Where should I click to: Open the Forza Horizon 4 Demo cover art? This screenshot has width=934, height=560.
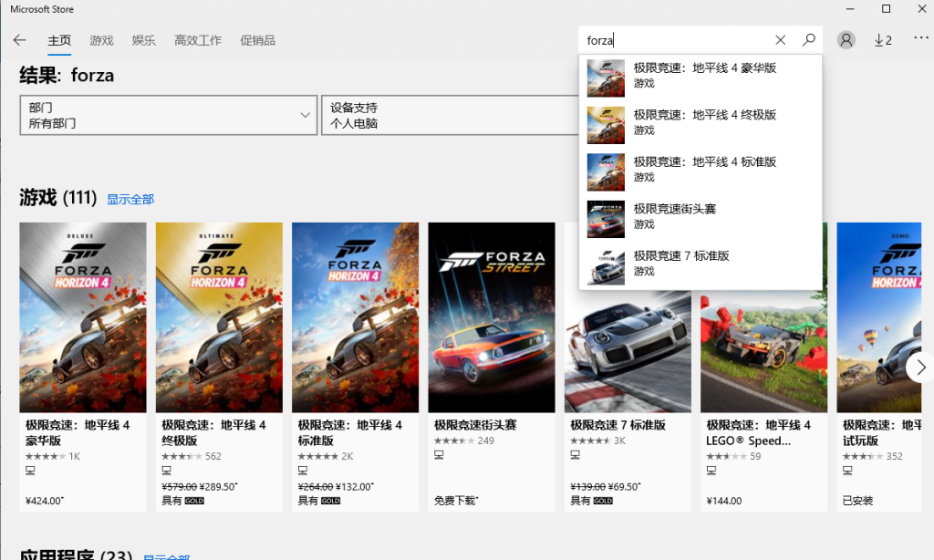(879, 317)
